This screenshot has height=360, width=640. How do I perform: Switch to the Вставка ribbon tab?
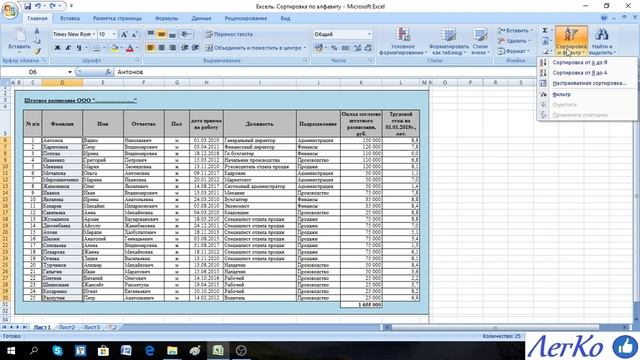tap(70, 18)
